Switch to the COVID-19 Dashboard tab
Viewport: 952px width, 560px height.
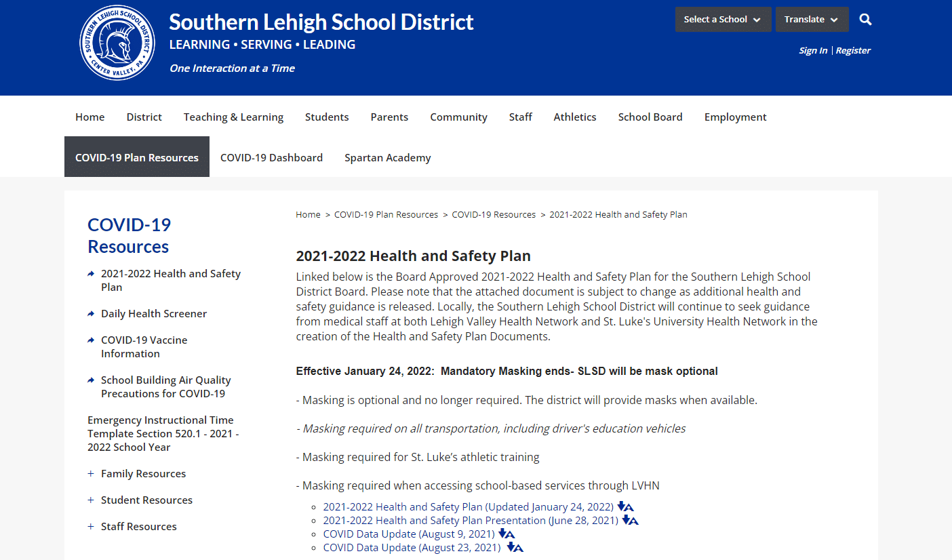(271, 157)
